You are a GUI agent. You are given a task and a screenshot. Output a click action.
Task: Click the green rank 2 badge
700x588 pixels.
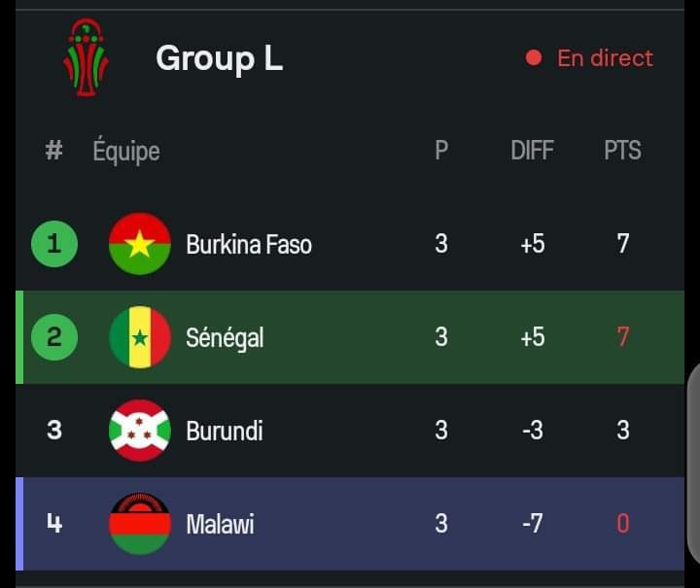point(54,337)
